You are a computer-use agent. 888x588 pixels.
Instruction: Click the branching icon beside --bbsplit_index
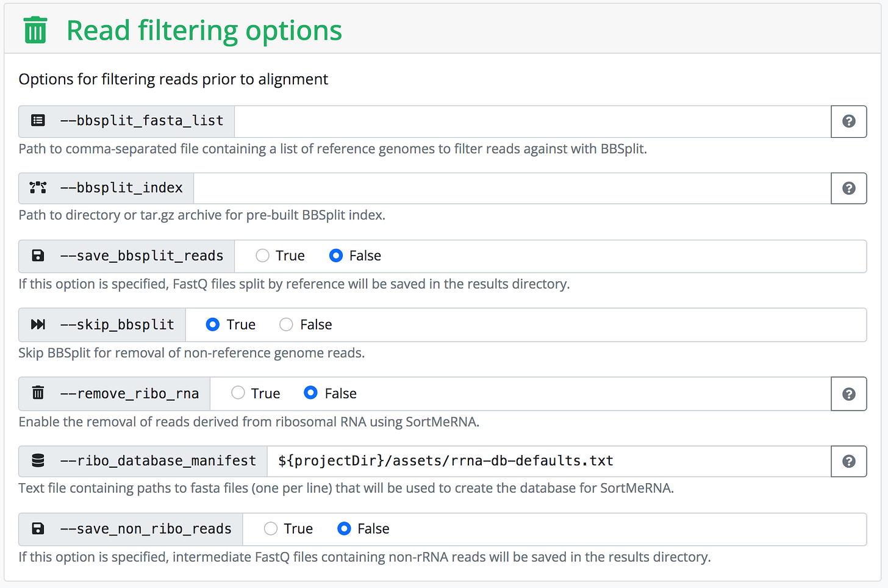pos(38,188)
